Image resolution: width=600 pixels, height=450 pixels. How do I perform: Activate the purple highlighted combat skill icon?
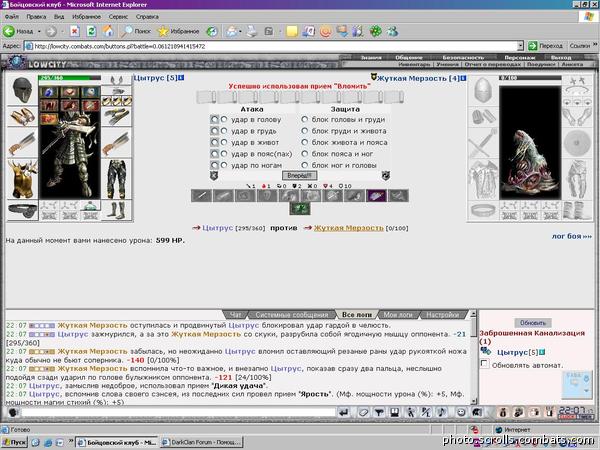377,196
